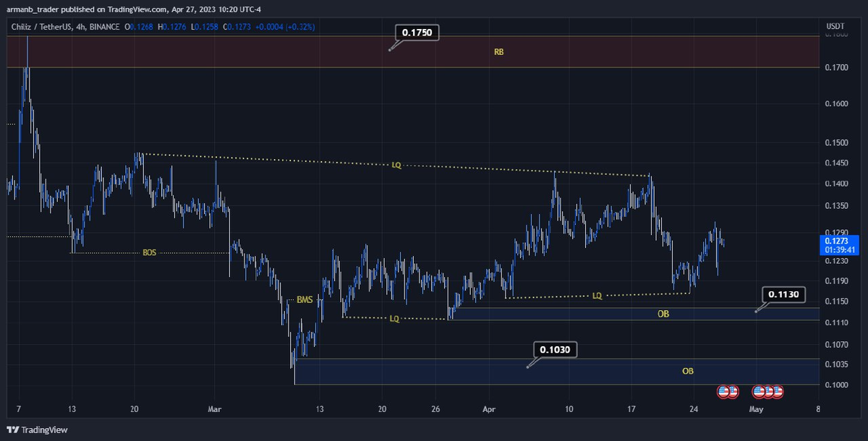Select the 0.1750 price callout

pyautogui.click(x=417, y=33)
